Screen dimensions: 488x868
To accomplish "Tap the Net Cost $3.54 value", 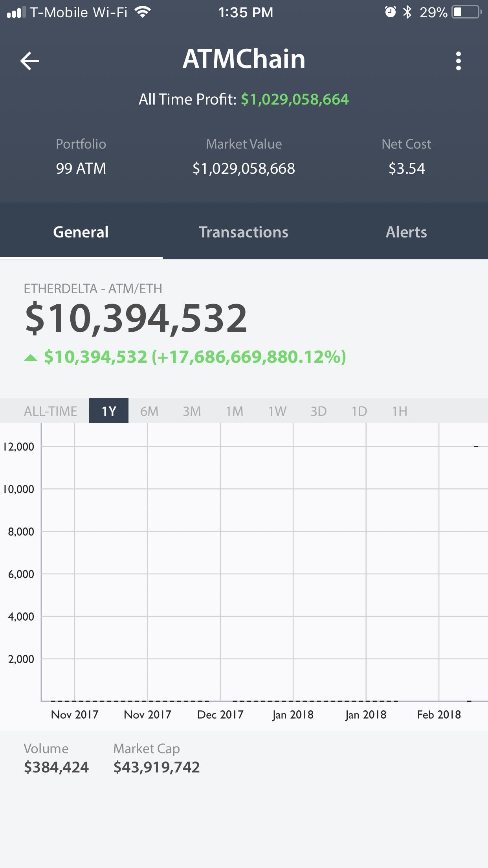I will click(x=407, y=168).
